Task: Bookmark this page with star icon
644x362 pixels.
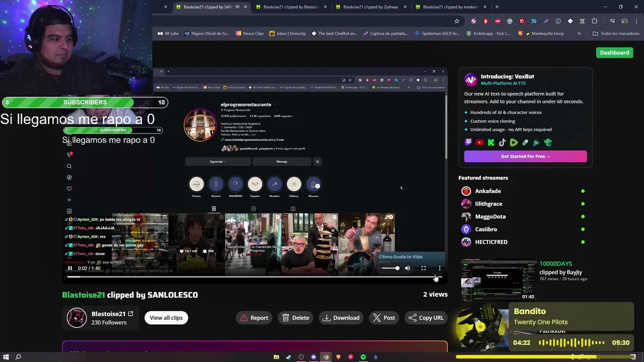Action: tap(457, 21)
